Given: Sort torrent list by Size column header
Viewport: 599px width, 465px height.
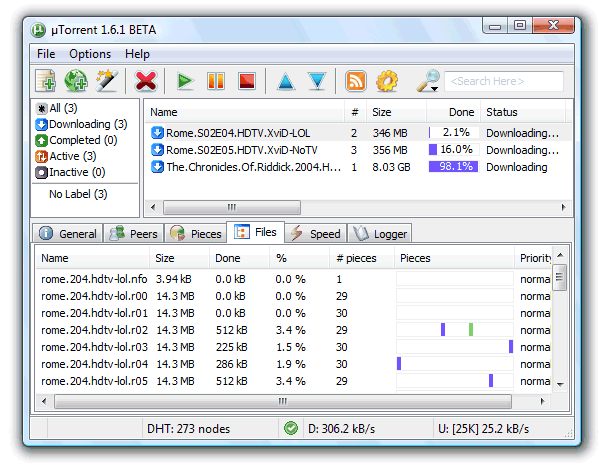Looking at the screenshot, I should point(396,112).
